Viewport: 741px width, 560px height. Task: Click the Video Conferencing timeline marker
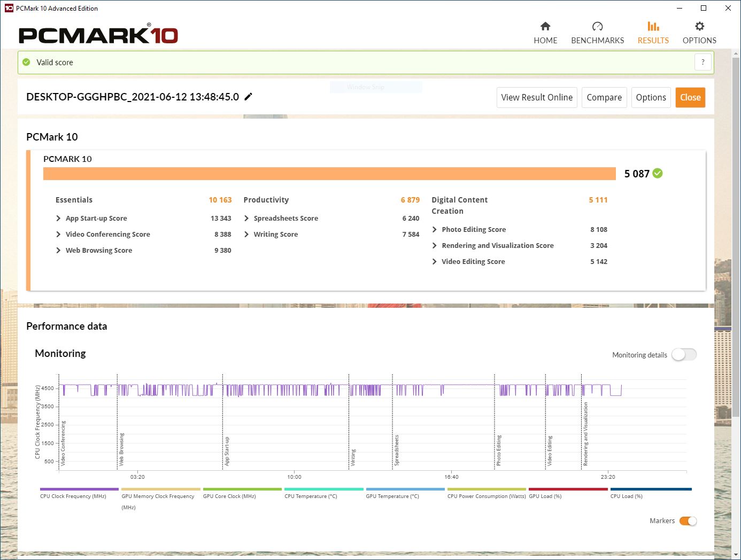point(63,444)
